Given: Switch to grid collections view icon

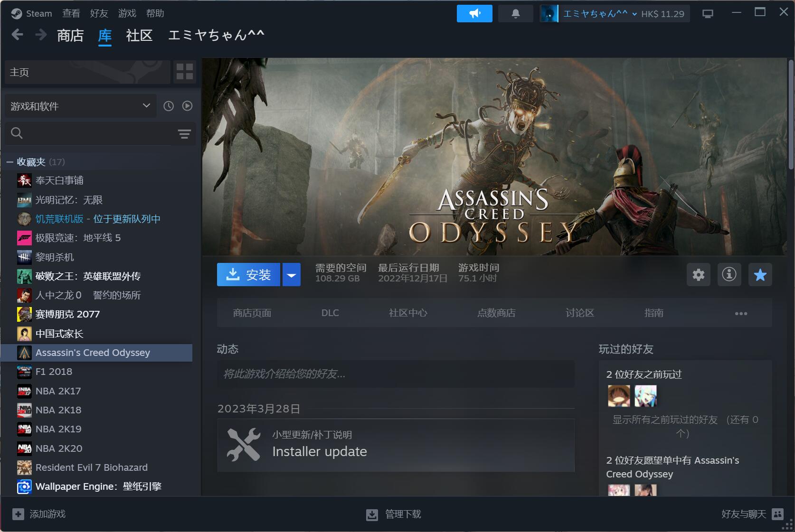Looking at the screenshot, I should click(x=184, y=72).
